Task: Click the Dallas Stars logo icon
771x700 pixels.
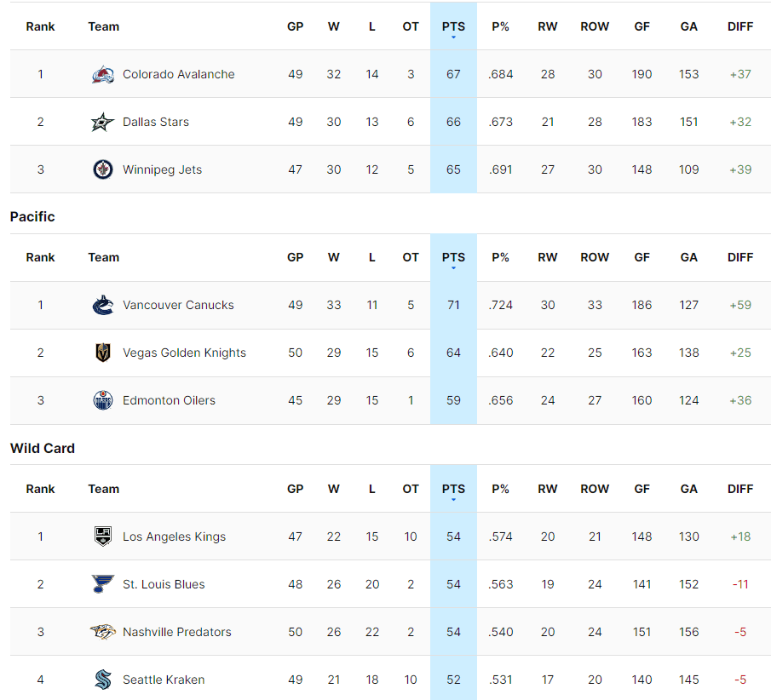Action: point(102,122)
